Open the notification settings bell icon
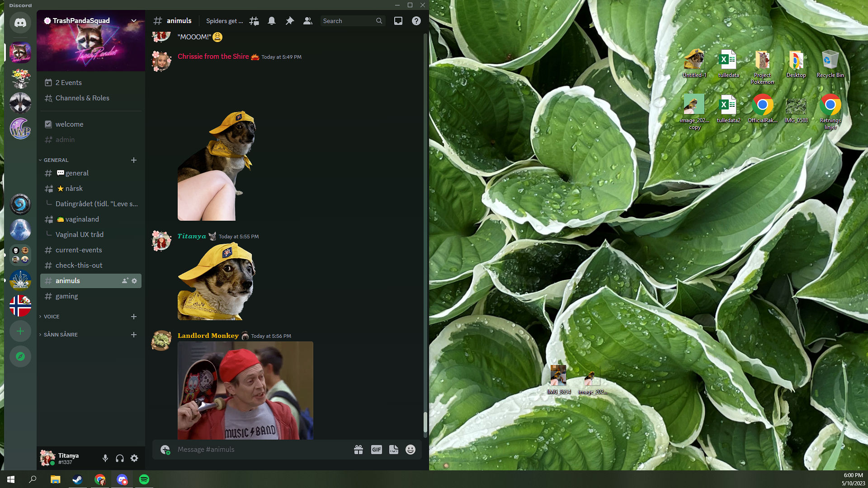The height and width of the screenshot is (488, 868). [x=272, y=20]
